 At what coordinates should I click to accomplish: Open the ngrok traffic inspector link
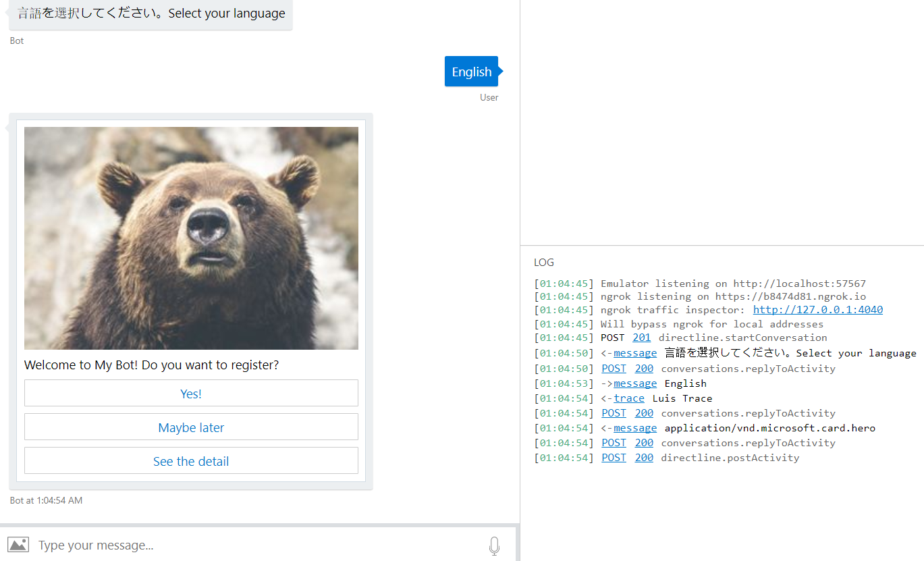[x=817, y=310]
